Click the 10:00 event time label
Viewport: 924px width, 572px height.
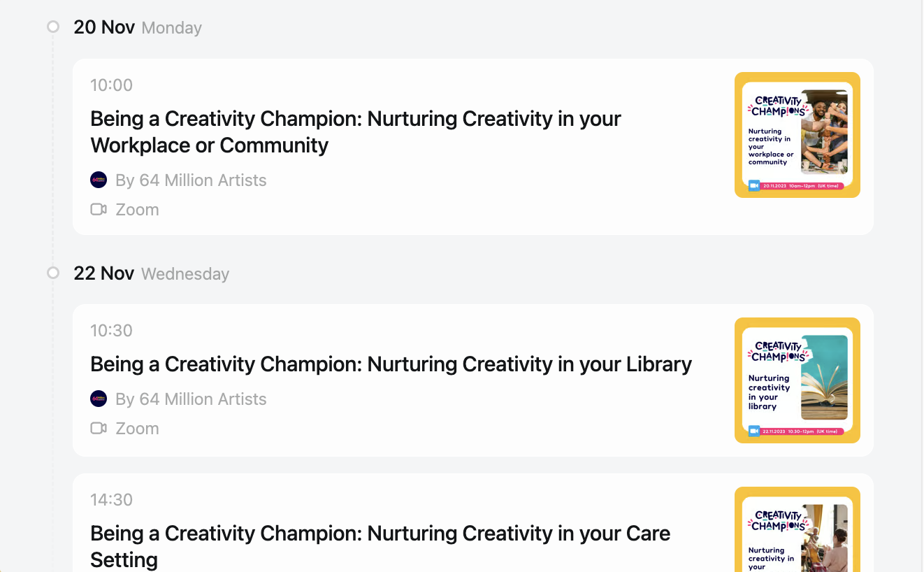pyautogui.click(x=111, y=85)
